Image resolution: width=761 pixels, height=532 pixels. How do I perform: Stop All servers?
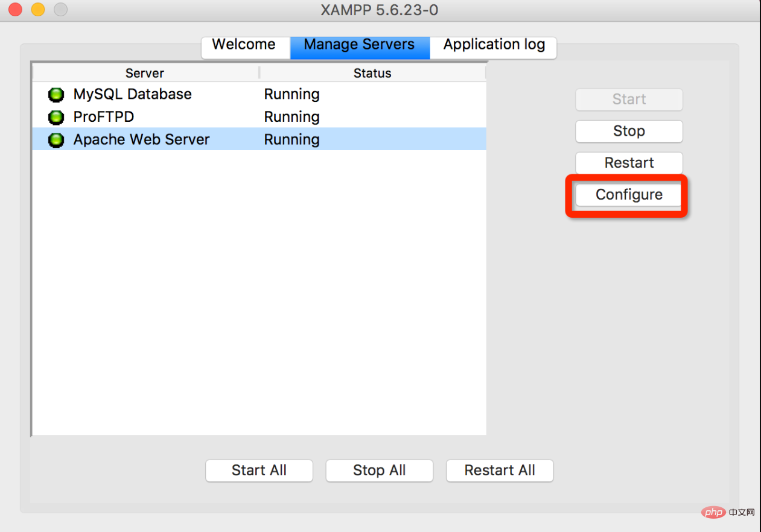pyautogui.click(x=379, y=470)
